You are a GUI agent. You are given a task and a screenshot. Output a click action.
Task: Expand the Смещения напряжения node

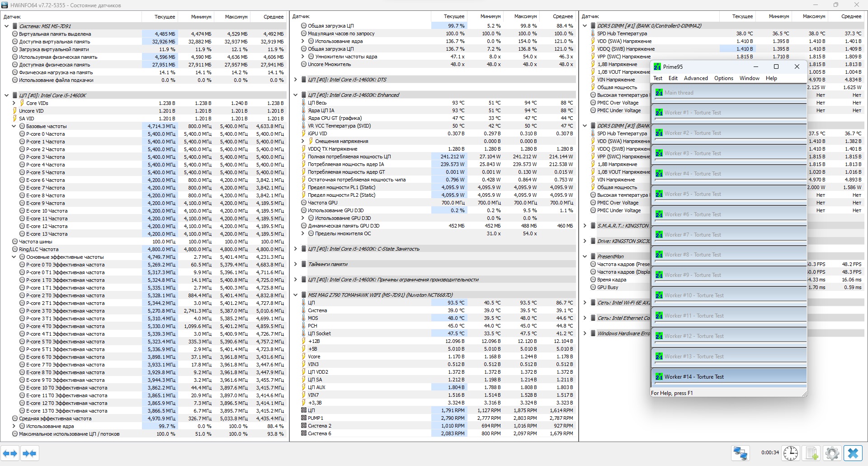[303, 141]
